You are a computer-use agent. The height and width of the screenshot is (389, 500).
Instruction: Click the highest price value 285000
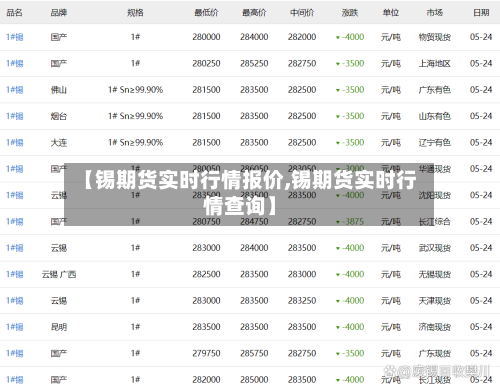point(254,380)
